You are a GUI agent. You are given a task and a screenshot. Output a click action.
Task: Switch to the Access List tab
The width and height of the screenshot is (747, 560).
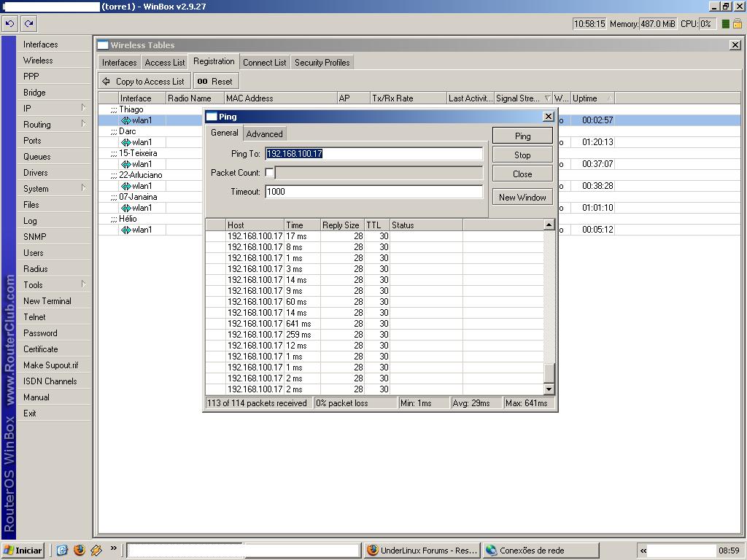(165, 63)
